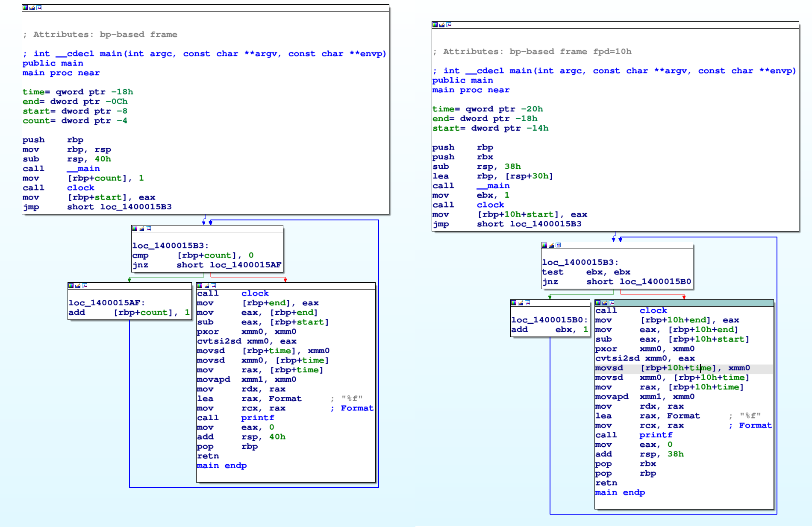Click the 'movsd [rbp+time], xmm0' instruction
The width and height of the screenshot is (812, 527).
[x=263, y=351]
